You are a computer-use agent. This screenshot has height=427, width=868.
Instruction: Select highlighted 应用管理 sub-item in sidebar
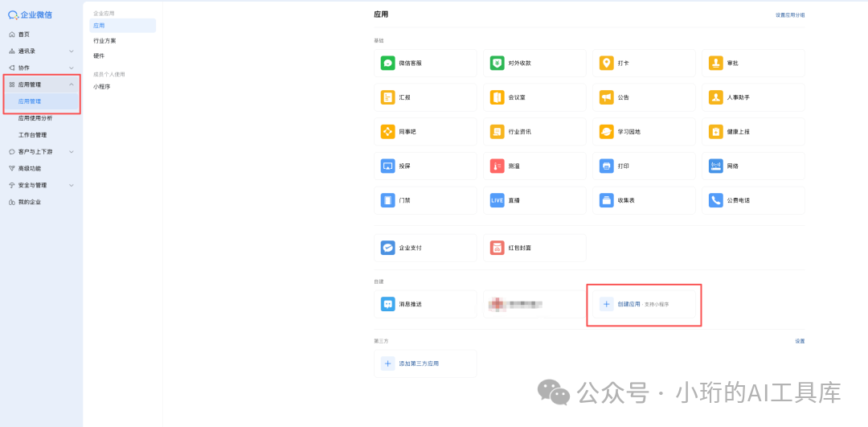pyautogui.click(x=41, y=101)
